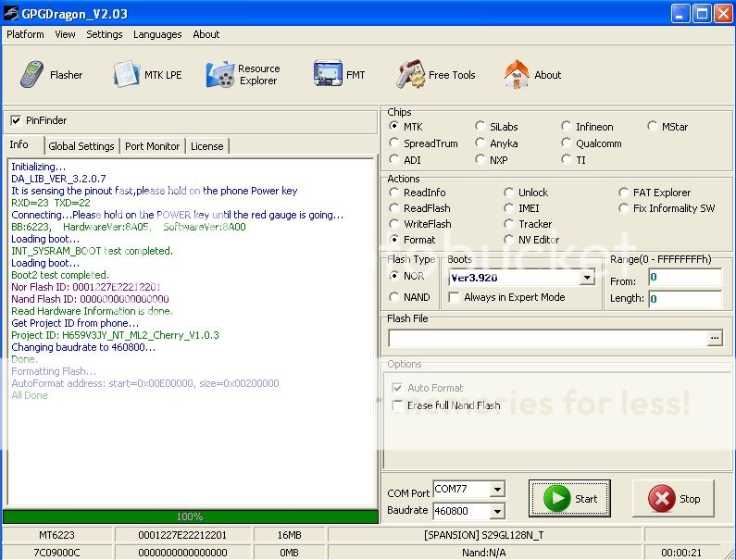Select TI chip radio button
Viewport: 736px width, 560px height.
pyautogui.click(x=566, y=159)
